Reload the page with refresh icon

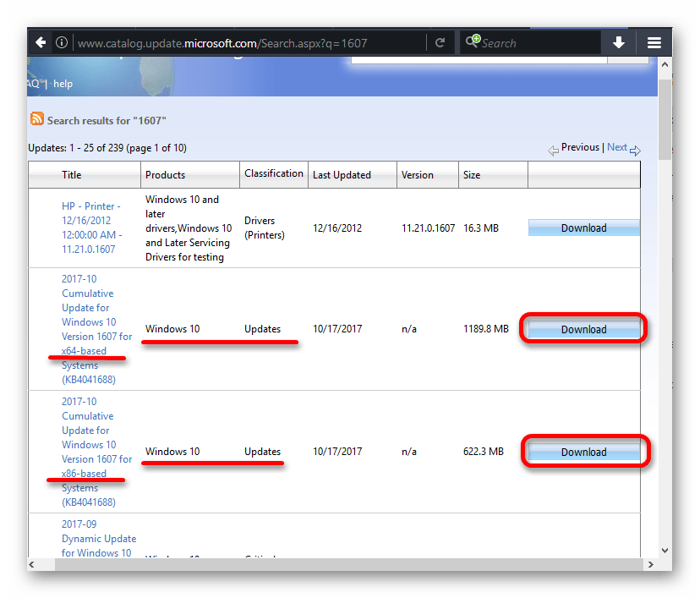440,42
